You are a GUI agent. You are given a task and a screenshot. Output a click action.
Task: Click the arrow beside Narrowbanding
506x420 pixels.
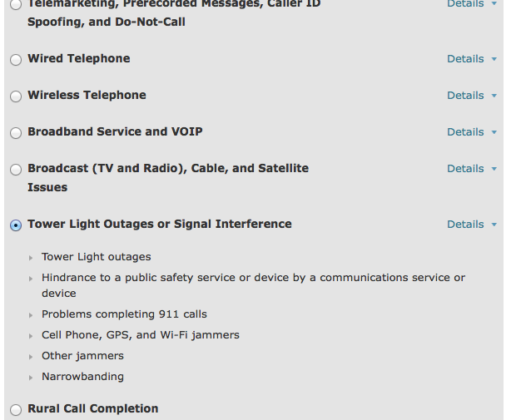click(x=32, y=378)
